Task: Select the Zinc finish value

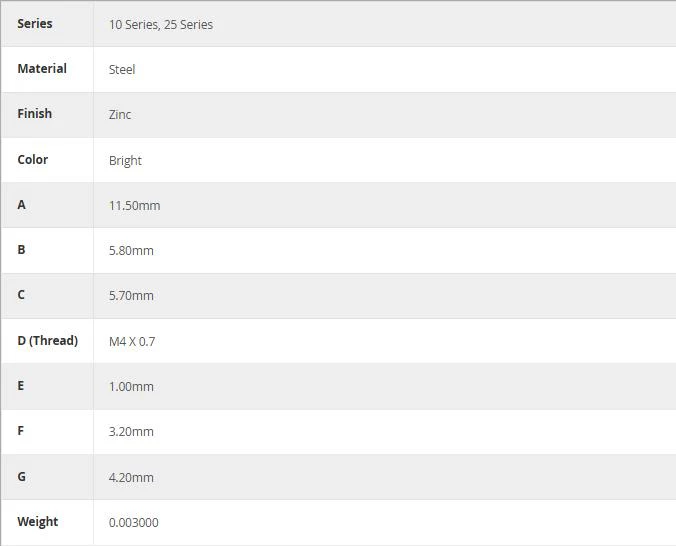Action: [120, 115]
